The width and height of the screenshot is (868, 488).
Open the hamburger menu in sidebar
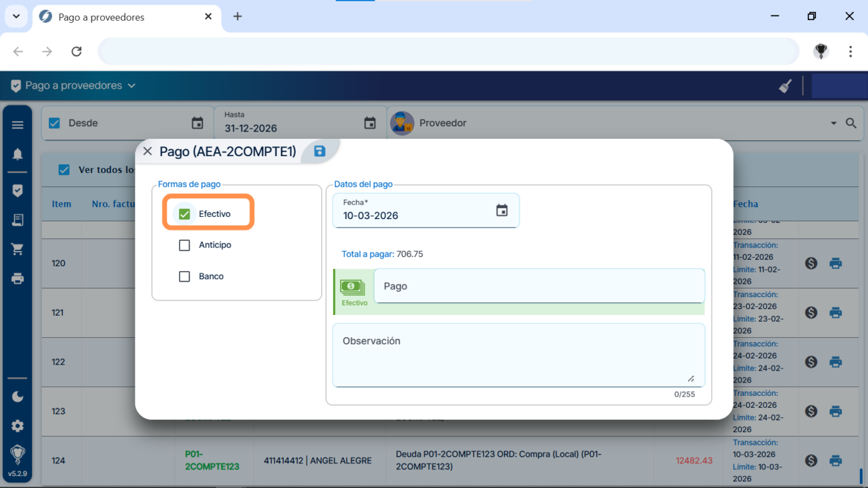(18, 125)
